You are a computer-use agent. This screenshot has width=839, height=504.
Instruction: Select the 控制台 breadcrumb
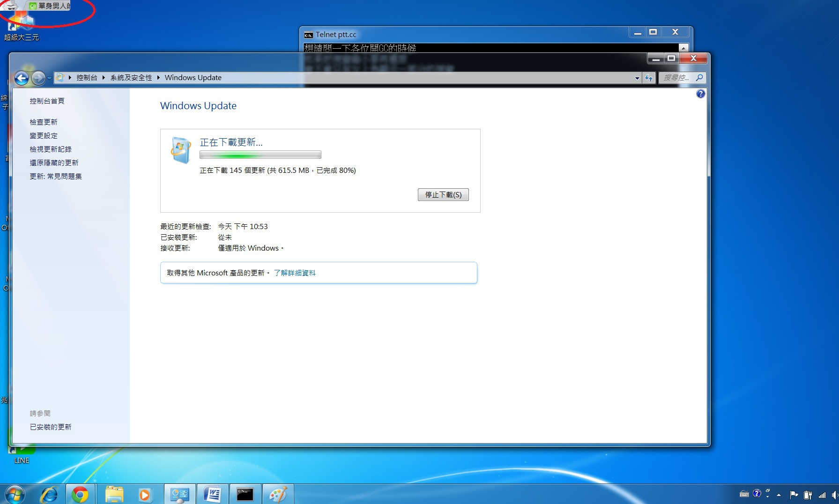[x=87, y=78]
